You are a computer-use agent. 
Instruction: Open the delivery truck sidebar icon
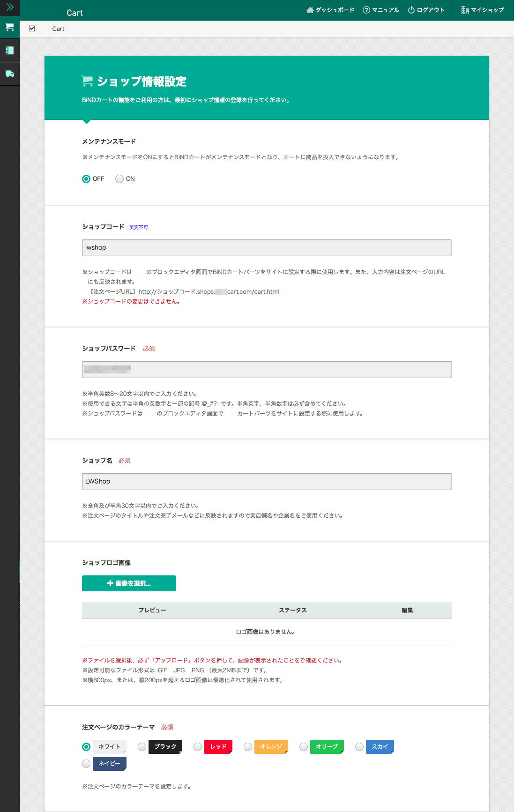9,74
